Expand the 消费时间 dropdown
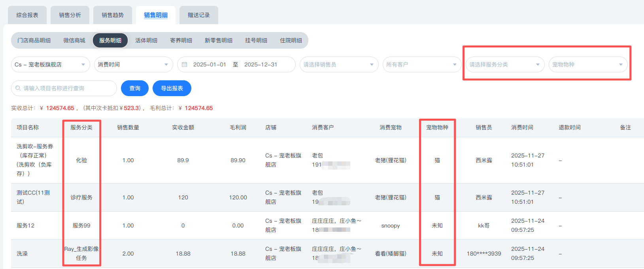 (x=133, y=64)
